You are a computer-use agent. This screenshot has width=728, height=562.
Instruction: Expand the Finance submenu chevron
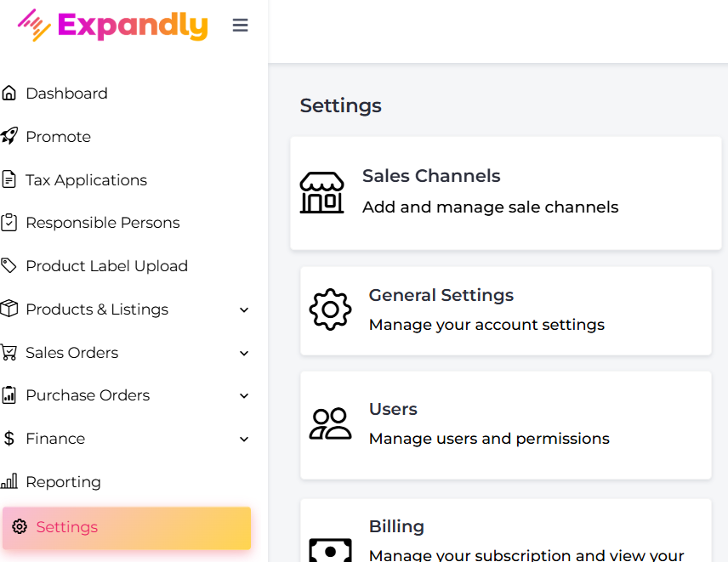click(x=244, y=439)
